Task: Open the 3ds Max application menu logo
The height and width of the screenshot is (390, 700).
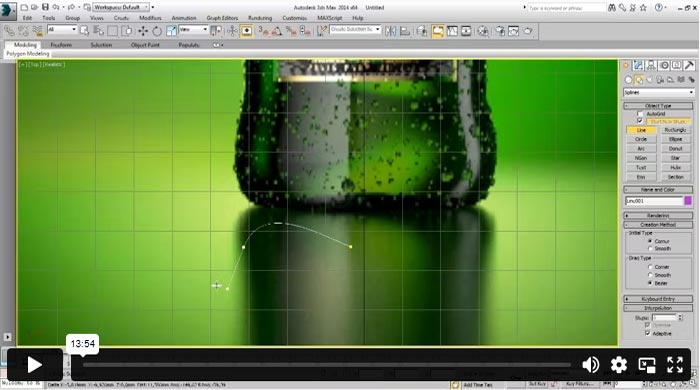Action: (x=8, y=11)
